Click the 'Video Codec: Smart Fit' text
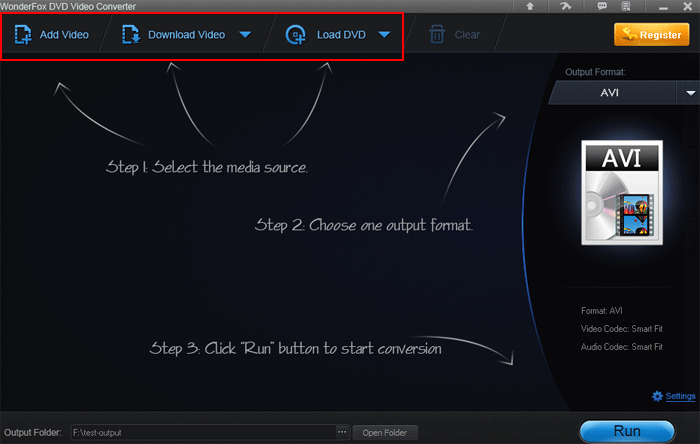Screen dimensions: 700x444 622,329
